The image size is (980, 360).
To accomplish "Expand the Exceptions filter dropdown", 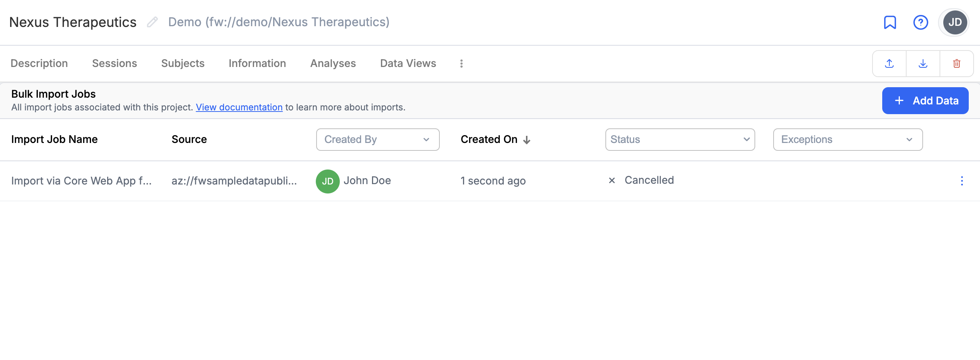I will point(848,140).
